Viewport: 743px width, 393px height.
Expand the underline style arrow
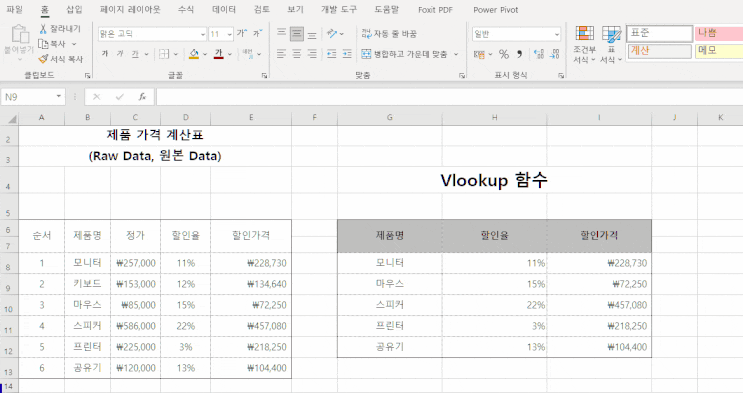146,54
